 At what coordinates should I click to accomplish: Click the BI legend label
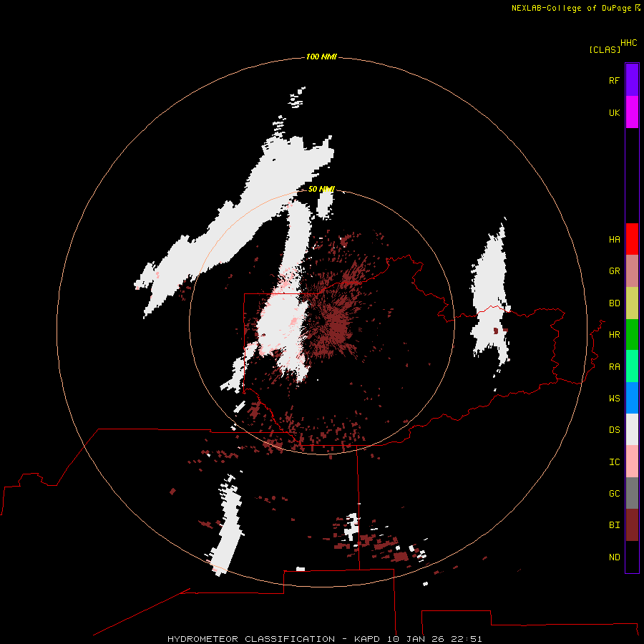(615, 525)
